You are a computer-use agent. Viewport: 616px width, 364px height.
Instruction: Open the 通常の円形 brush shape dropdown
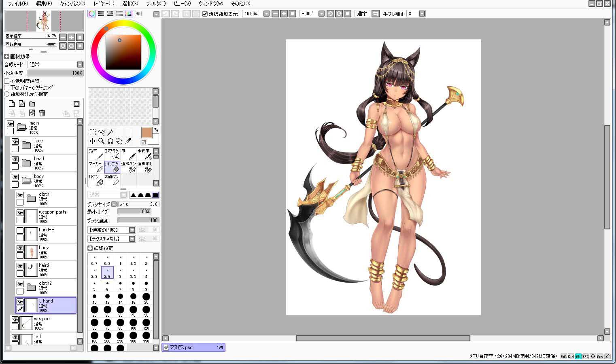pos(111,230)
